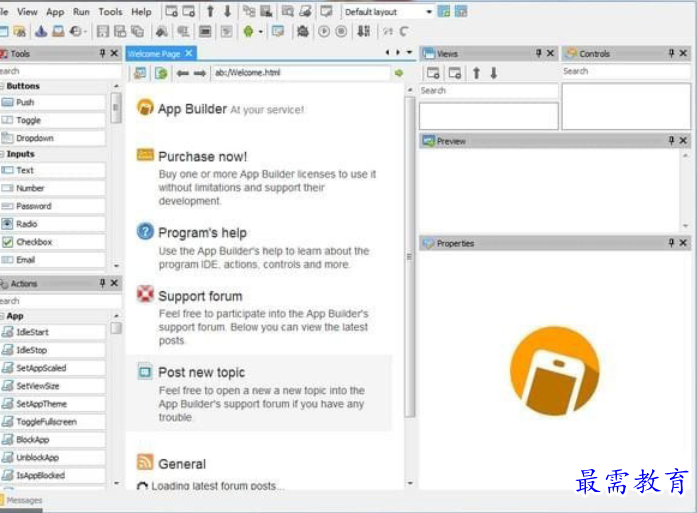Image resolution: width=697 pixels, height=513 pixels.
Task: Go back in the Welcome Page browser
Action: [x=183, y=73]
